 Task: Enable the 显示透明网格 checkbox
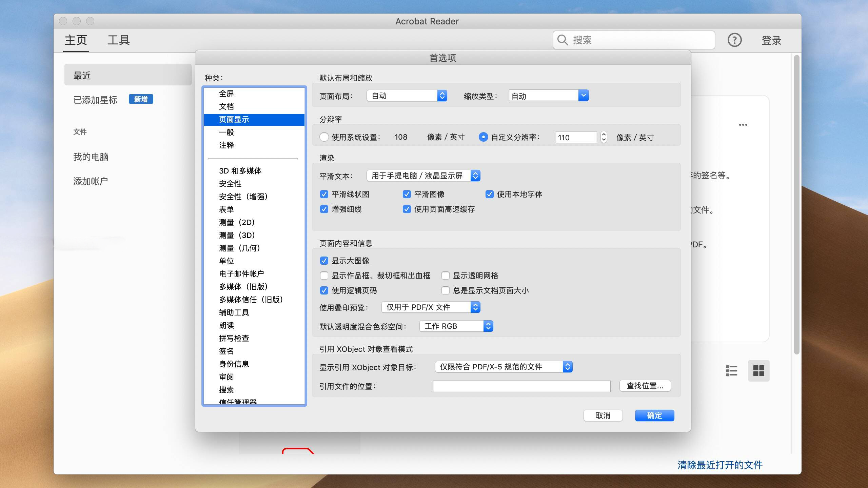tap(446, 276)
